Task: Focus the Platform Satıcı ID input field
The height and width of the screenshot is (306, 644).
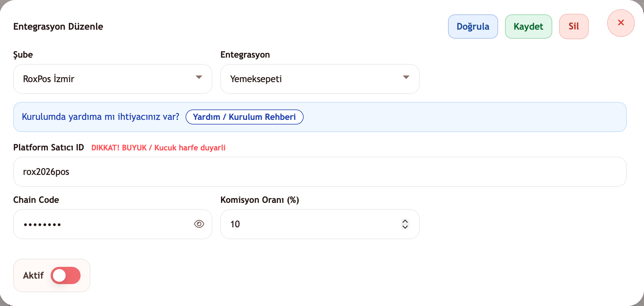Action: tap(319, 172)
